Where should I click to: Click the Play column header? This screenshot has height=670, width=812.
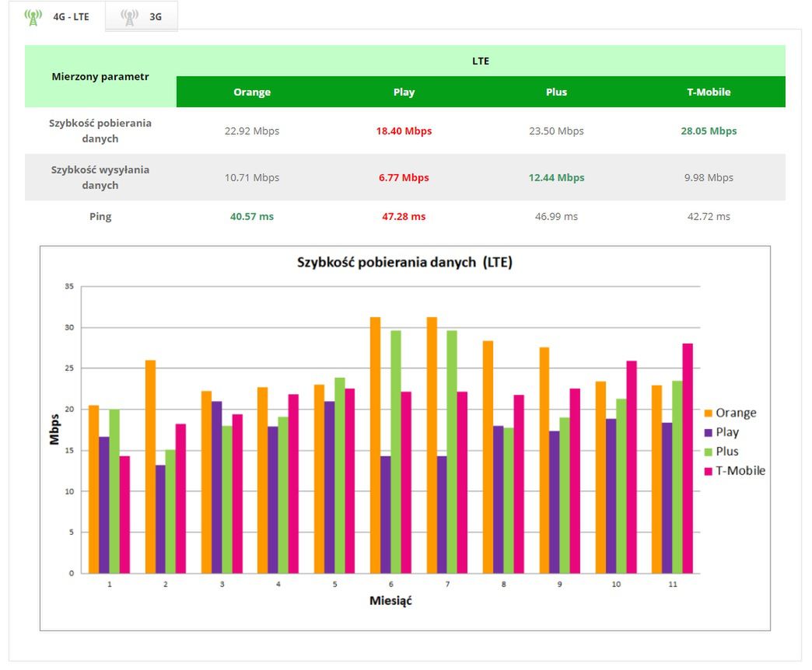(x=404, y=92)
